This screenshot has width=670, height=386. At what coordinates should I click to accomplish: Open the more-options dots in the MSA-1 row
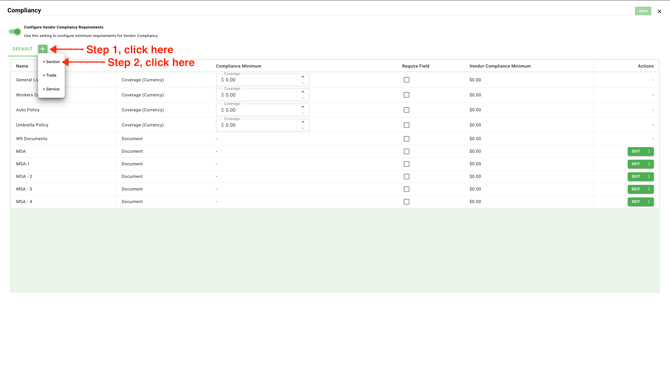coord(649,164)
